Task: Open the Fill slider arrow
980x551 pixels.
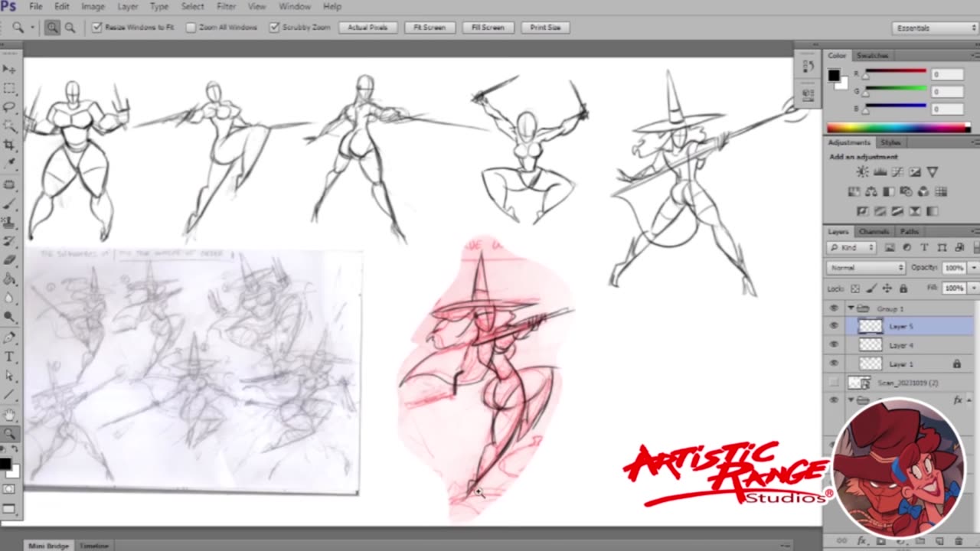Action: click(x=973, y=289)
